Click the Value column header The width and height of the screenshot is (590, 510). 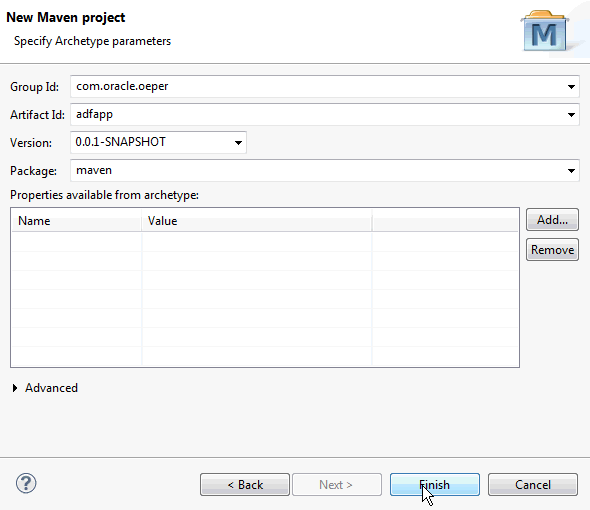257,221
